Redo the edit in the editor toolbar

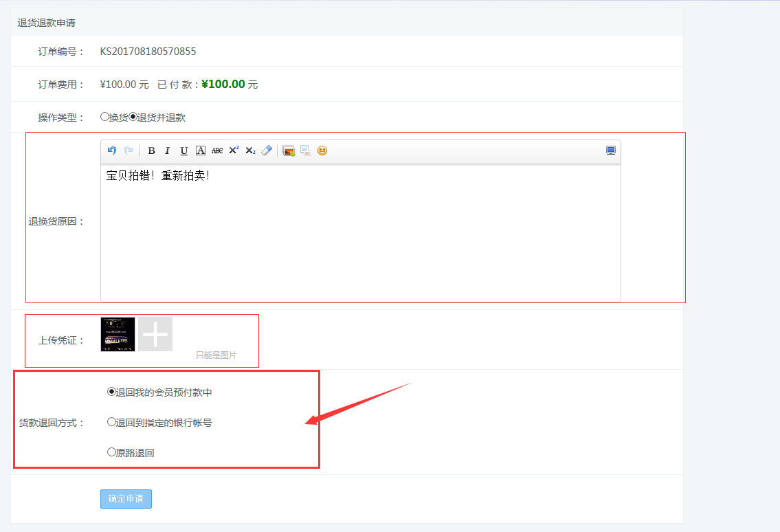pyautogui.click(x=129, y=151)
